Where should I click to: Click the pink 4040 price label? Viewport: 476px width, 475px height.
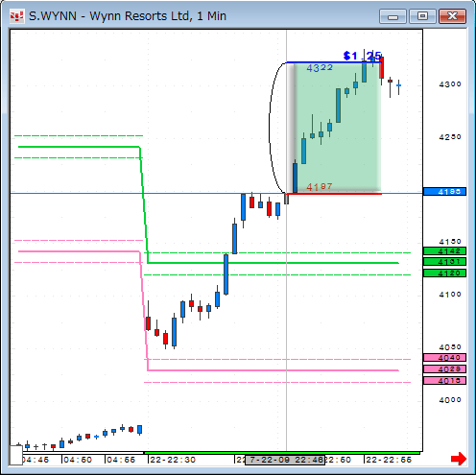point(444,357)
